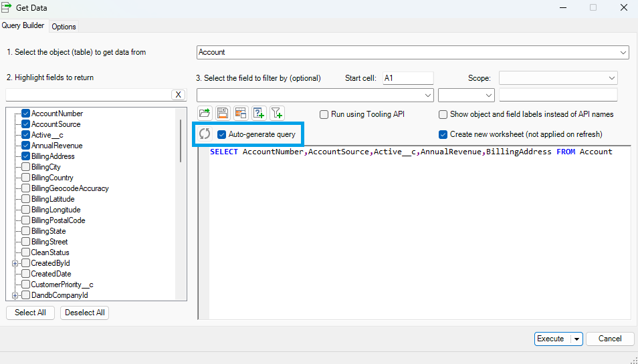Click the add filter funnel icon

tap(277, 114)
